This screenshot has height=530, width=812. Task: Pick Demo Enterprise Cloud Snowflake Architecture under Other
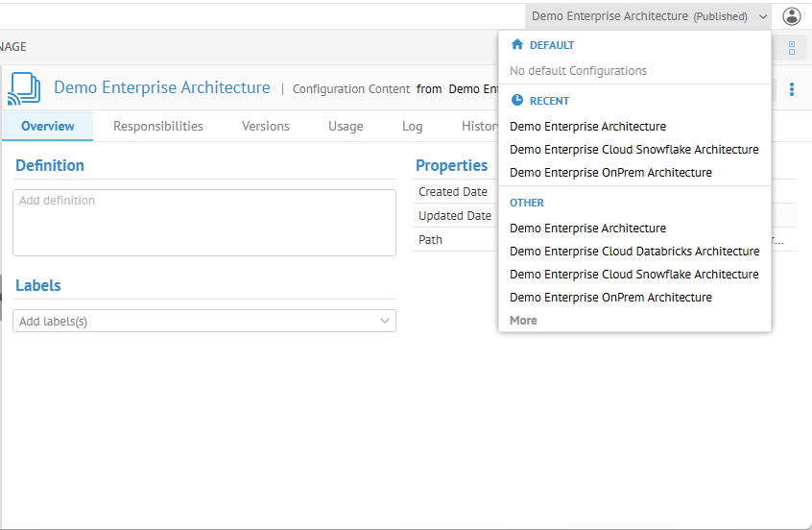(x=633, y=275)
